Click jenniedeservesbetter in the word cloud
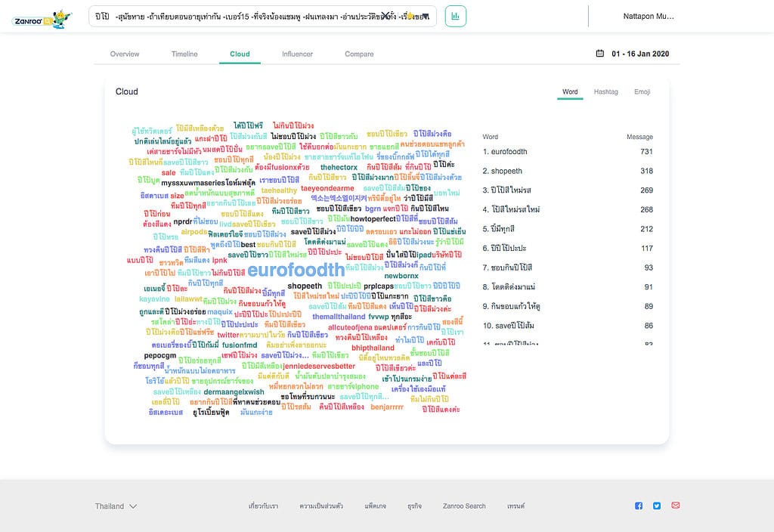The height and width of the screenshot is (532, 774). click(x=319, y=367)
